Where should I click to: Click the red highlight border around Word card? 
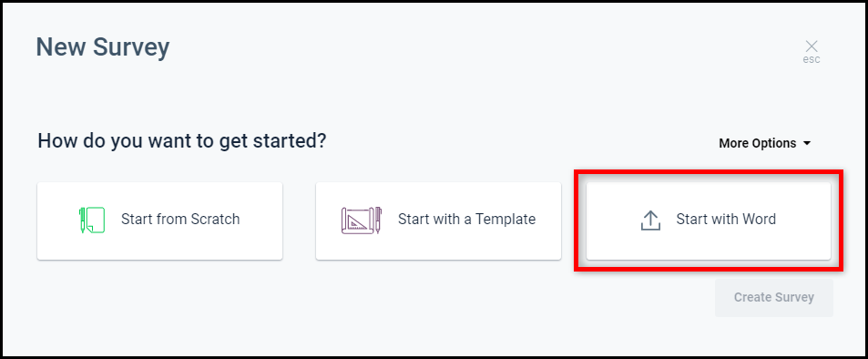[709, 173]
